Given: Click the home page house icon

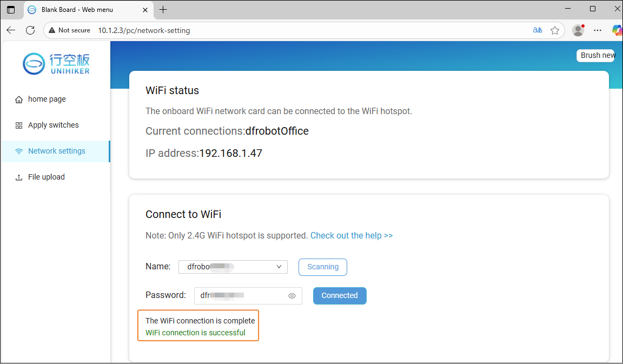Looking at the screenshot, I should tap(19, 100).
